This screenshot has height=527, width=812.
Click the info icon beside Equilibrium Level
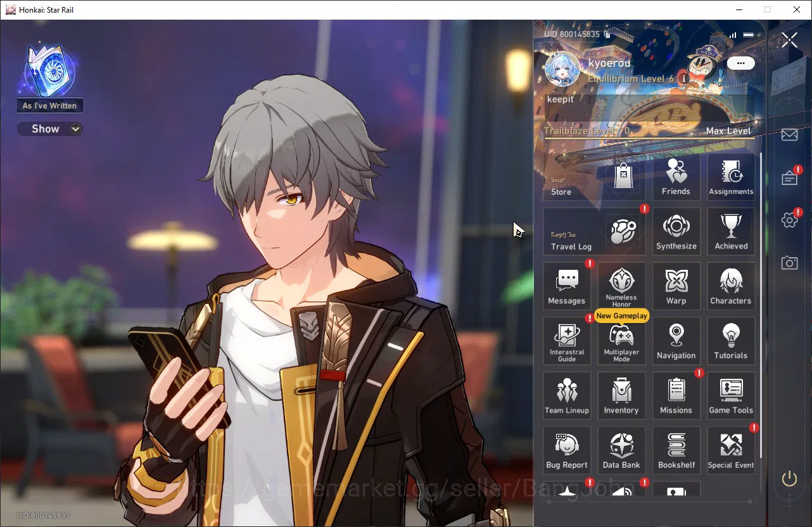coord(683,79)
